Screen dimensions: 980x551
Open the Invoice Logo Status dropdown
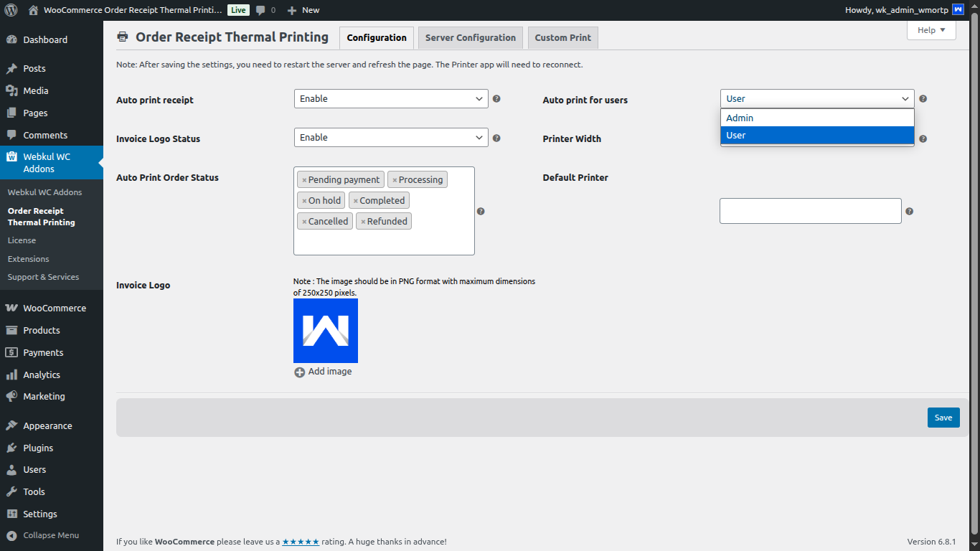point(391,138)
